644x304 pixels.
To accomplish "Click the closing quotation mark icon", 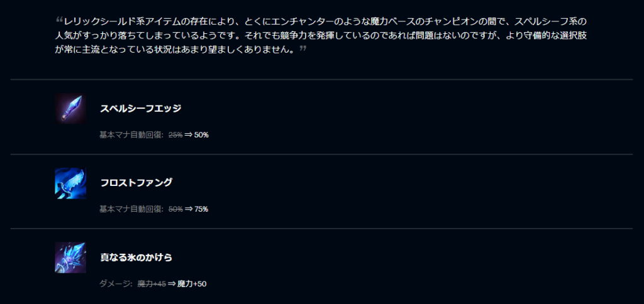I will (303, 48).
